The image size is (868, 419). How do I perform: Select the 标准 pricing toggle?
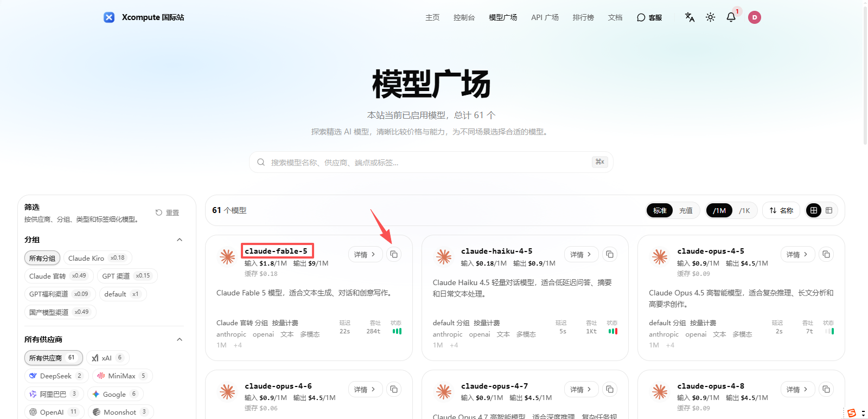(x=660, y=210)
